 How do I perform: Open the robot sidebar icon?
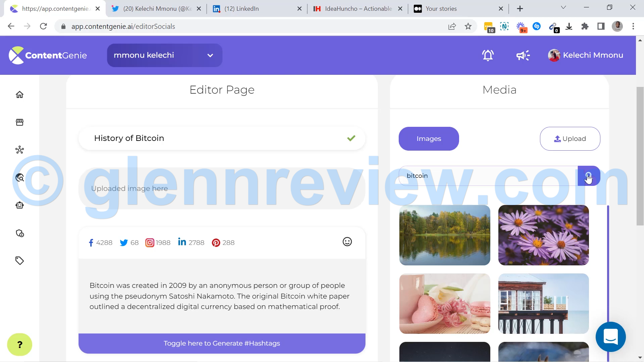click(x=19, y=205)
